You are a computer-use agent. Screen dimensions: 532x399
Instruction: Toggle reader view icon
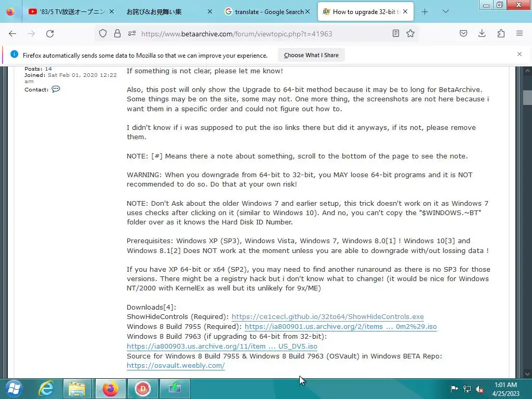395,34
